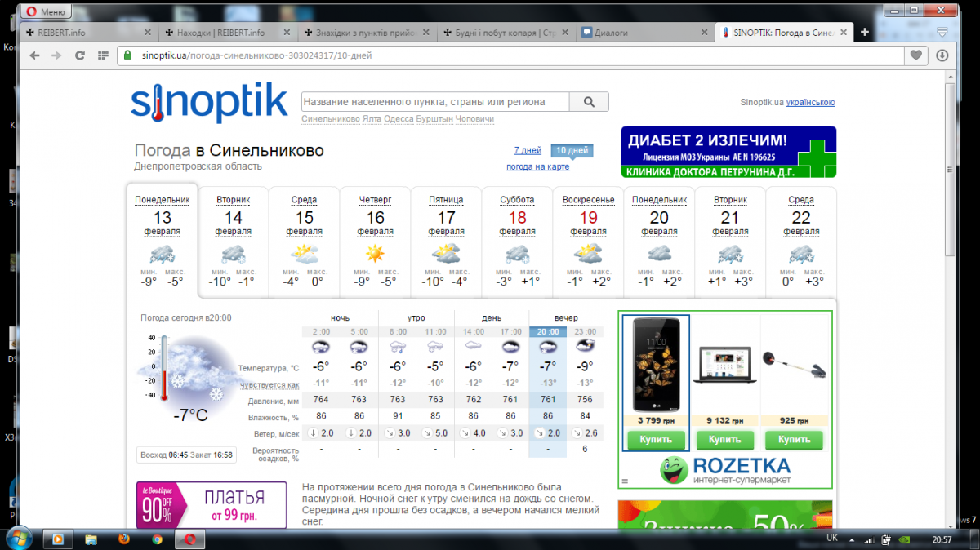
Task: Click the magnifier search button
Action: click(589, 102)
